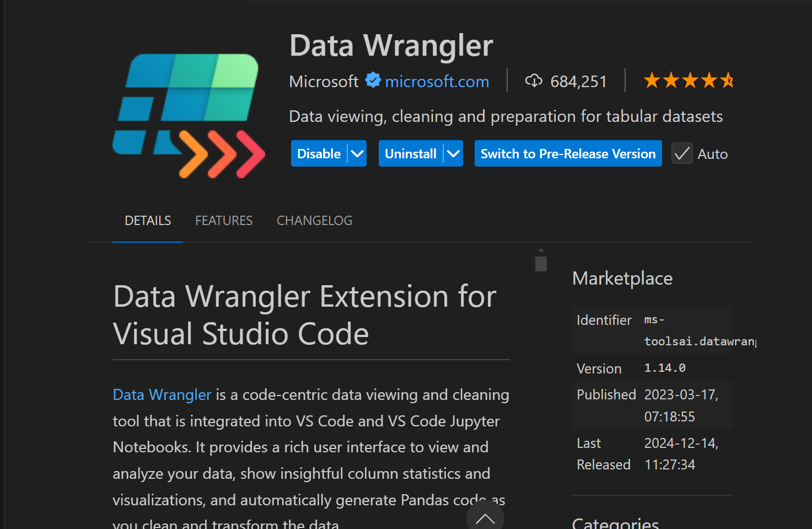Click the extension description tagline

pos(506,116)
